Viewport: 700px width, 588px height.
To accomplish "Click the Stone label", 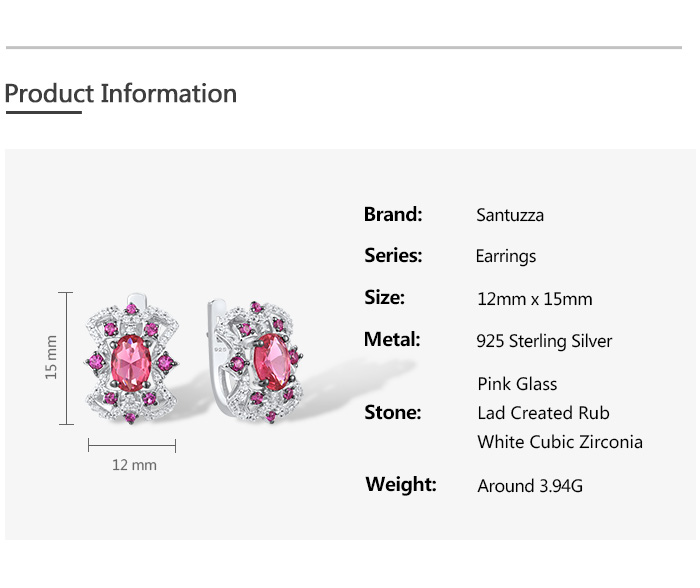I will click(392, 413).
